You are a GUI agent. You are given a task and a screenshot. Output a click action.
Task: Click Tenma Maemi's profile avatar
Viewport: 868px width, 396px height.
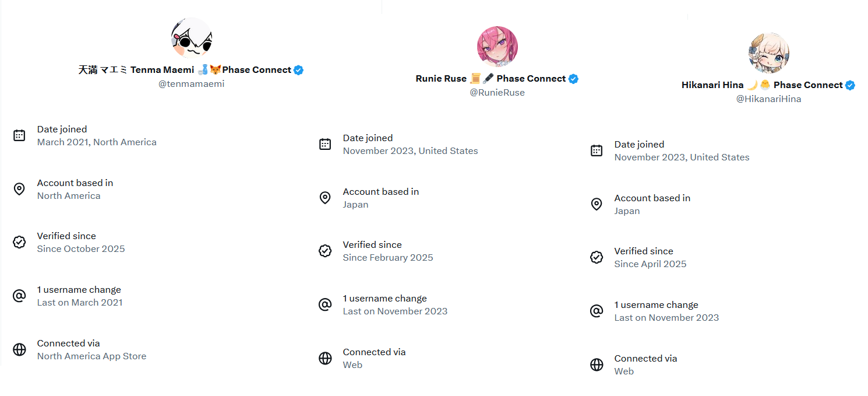192,38
